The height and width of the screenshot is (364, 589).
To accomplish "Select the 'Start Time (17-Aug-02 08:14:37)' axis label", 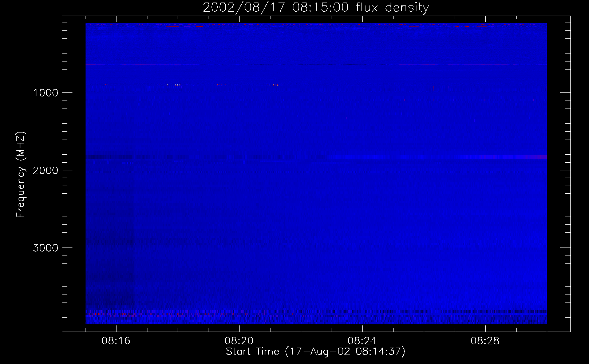I will [x=316, y=352].
